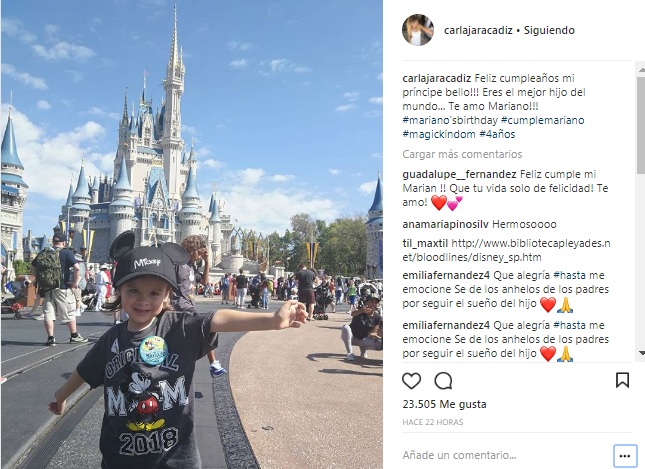This screenshot has height=469, width=645.
Task: Open the three-dots more options button
Action: pos(625,456)
